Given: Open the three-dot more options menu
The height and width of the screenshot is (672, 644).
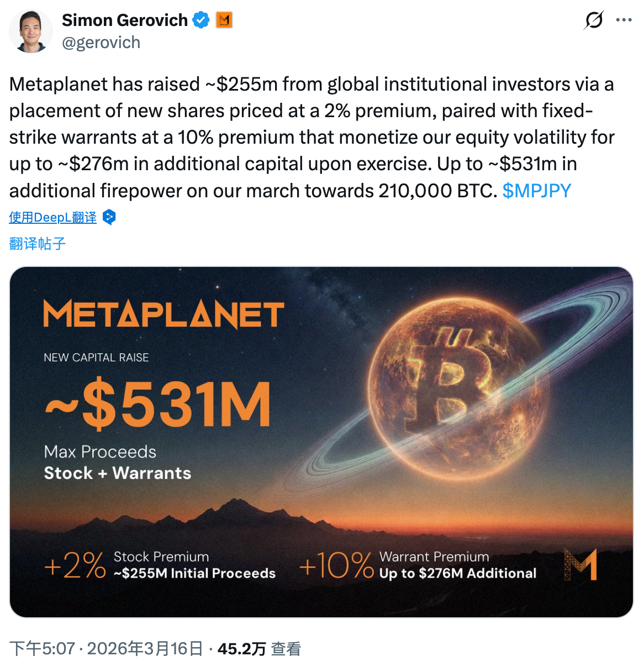Looking at the screenshot, I should (624, 20).
